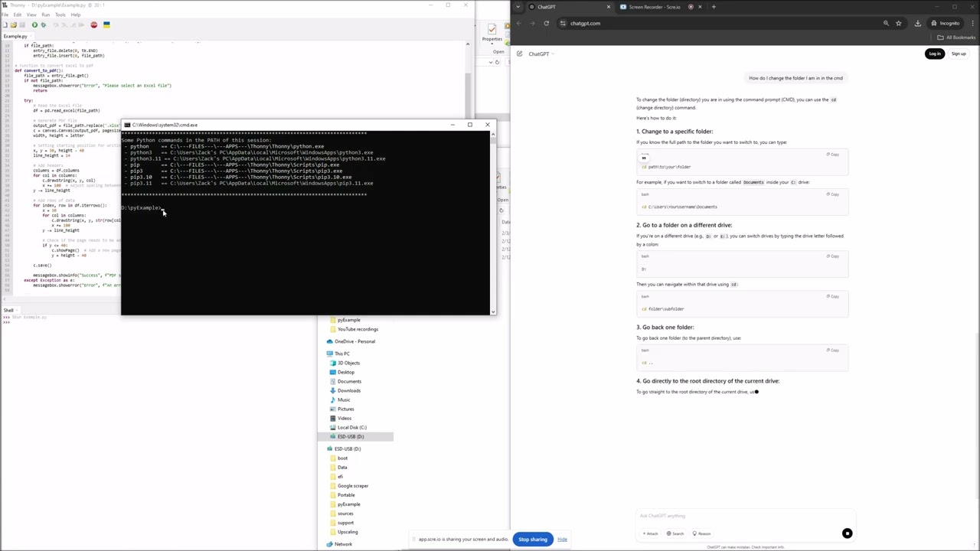This screenshot has width=980, height=551.
Task: Click the browser Reload icon
Action: (546, 23)
